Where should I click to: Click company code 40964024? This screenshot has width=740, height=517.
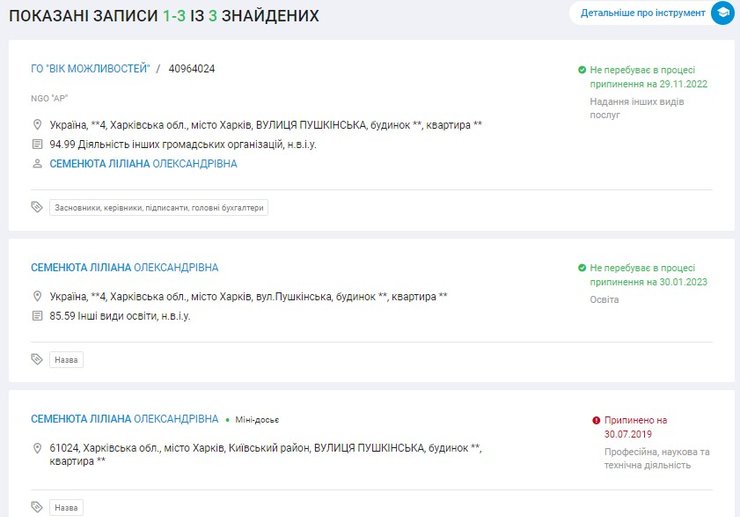click(x=192, y=69)
